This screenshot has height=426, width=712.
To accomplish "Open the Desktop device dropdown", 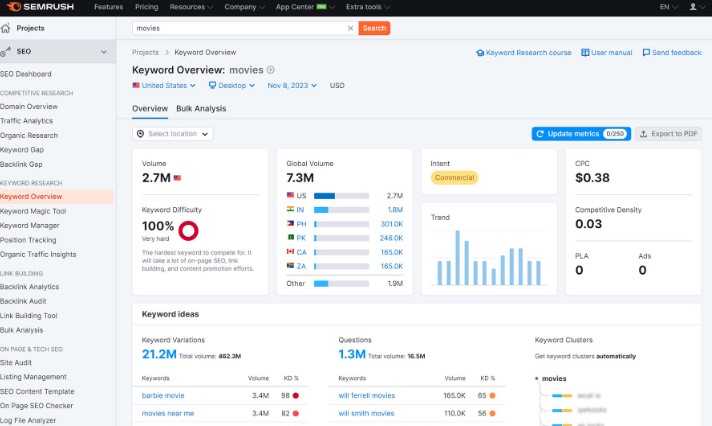I will tap(232, 85).
